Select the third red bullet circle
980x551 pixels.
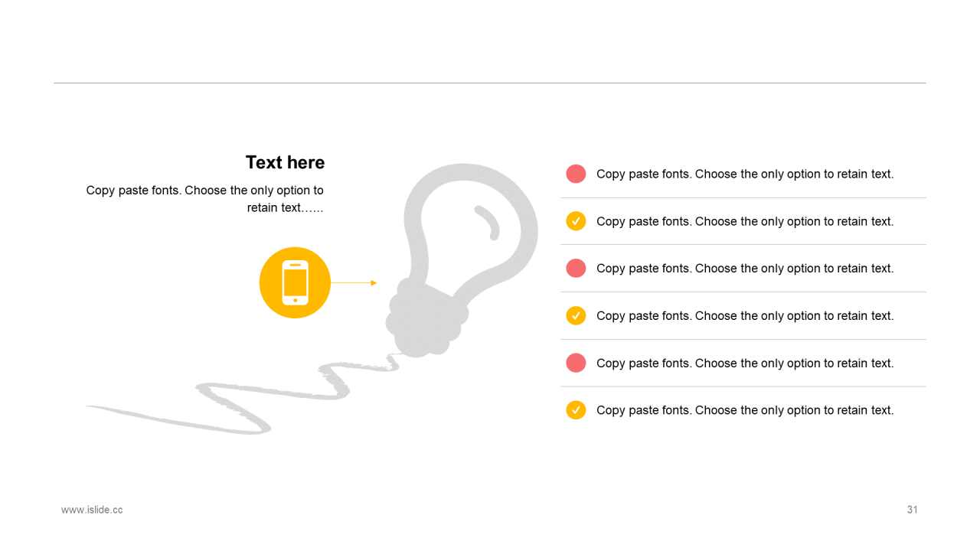[x=576, y=363]
